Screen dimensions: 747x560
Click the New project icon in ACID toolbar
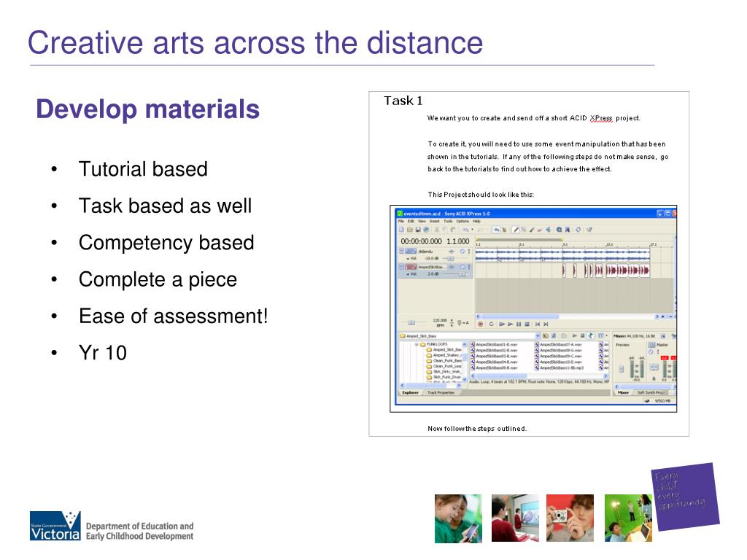coord(401,230)
